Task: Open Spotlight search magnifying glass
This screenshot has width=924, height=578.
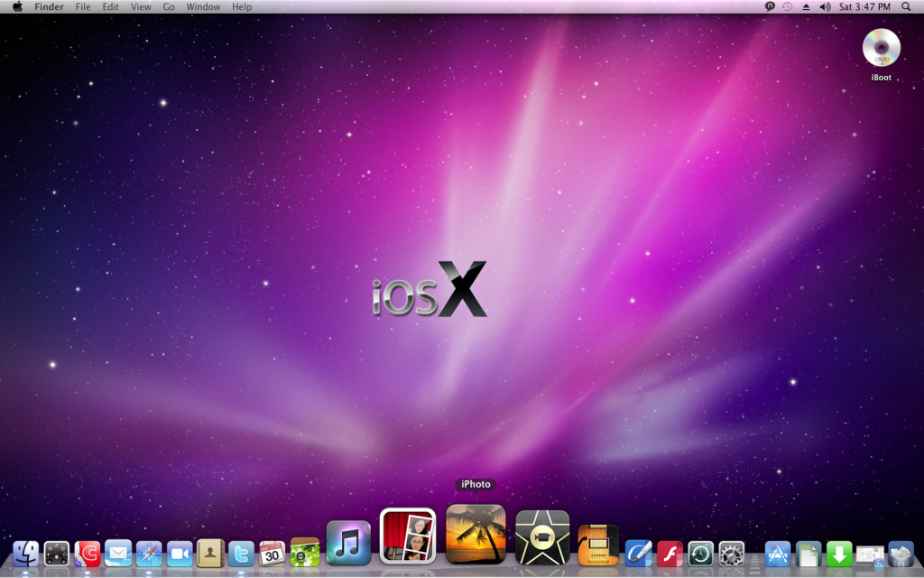Action: point(906,6)
